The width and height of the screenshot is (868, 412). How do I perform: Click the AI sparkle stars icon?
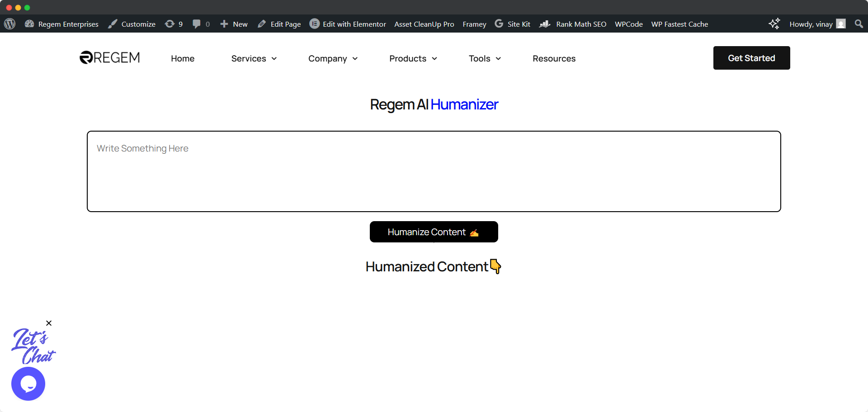tap(774, 24)
